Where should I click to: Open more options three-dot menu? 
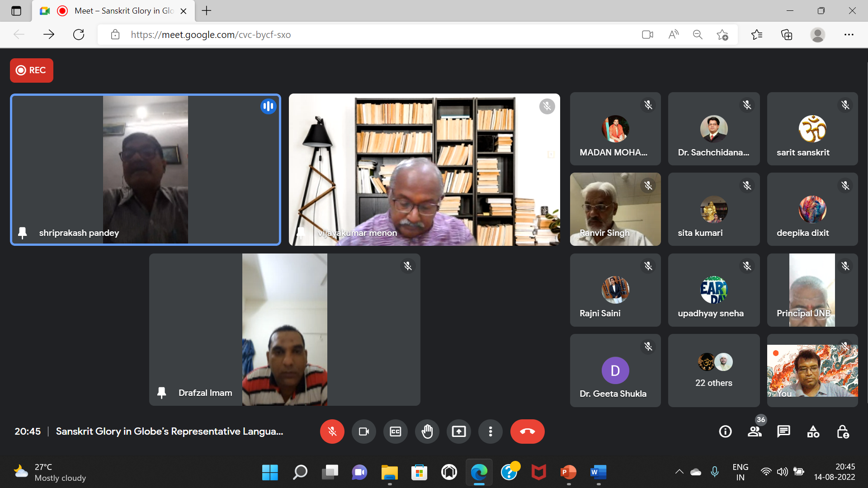click(x=490, y=432)
